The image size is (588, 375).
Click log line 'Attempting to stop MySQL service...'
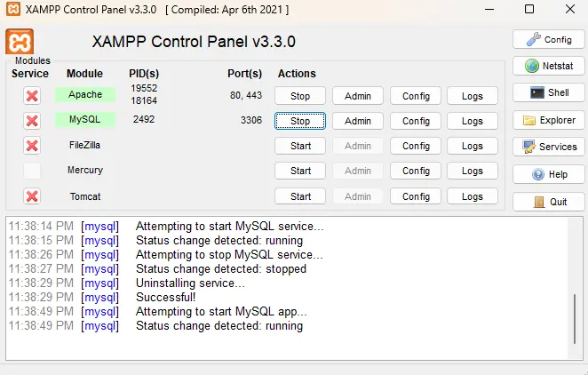(x=229, y=255)
